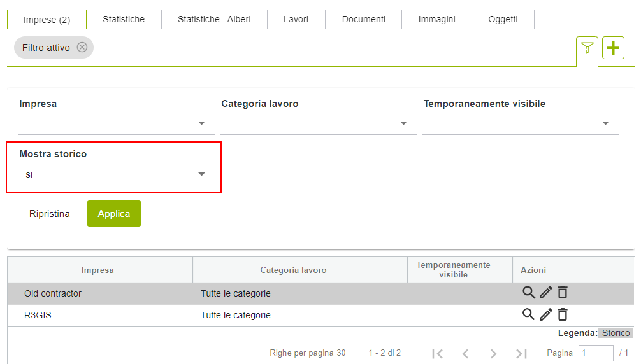Viewport: 641px width, 364px height.
Task: Open the Lavori tab
Action: [x=296, y=19]
